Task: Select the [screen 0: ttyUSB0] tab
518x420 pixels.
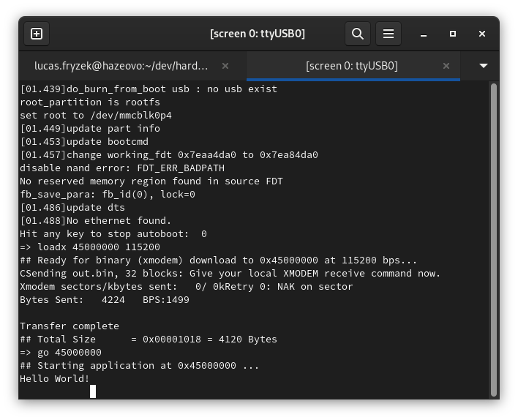Action: [x=351, y=66]
